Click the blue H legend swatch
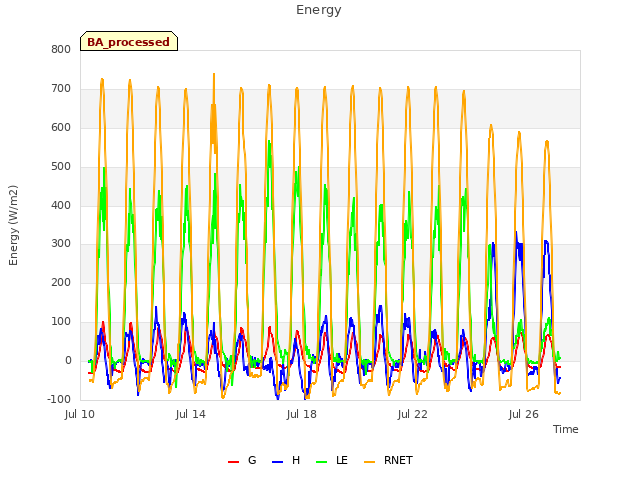Screen dimensions: 640x480 coord(278,462)
